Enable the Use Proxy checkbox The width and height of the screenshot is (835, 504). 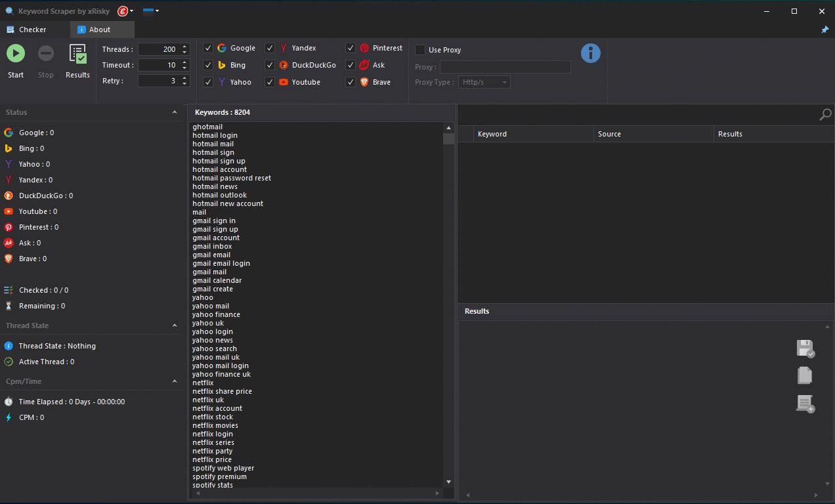pos(419,49)
